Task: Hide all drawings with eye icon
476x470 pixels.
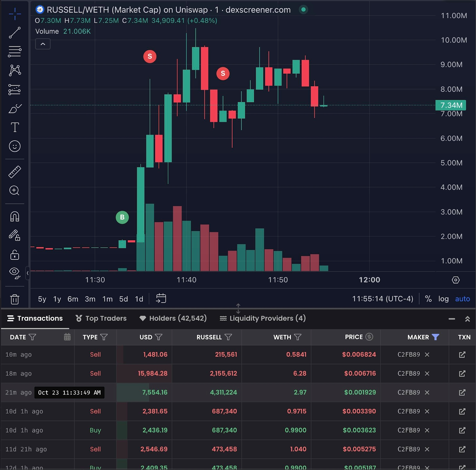Action: (x=15, y=272)
